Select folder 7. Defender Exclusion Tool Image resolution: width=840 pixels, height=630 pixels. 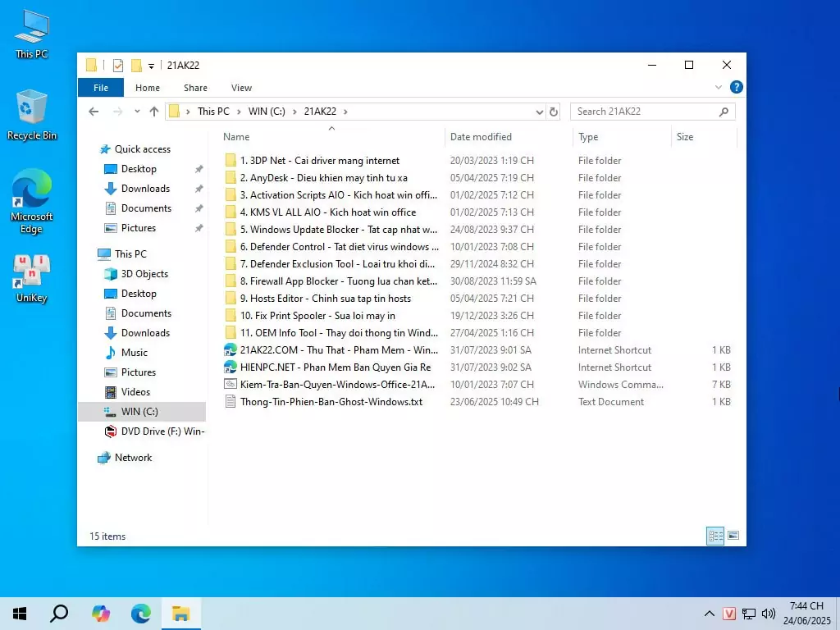point(337,264)
